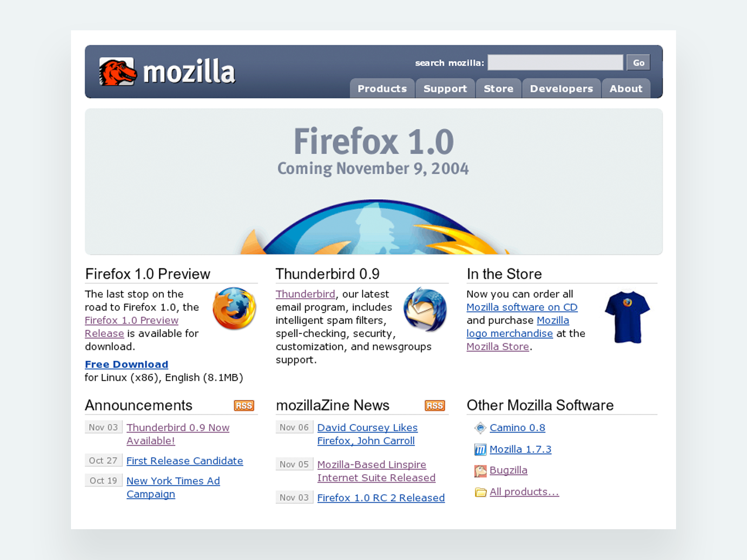Click the Bugzilla bug icon
This screenshot has height=560, width=747.
[480, 471]
